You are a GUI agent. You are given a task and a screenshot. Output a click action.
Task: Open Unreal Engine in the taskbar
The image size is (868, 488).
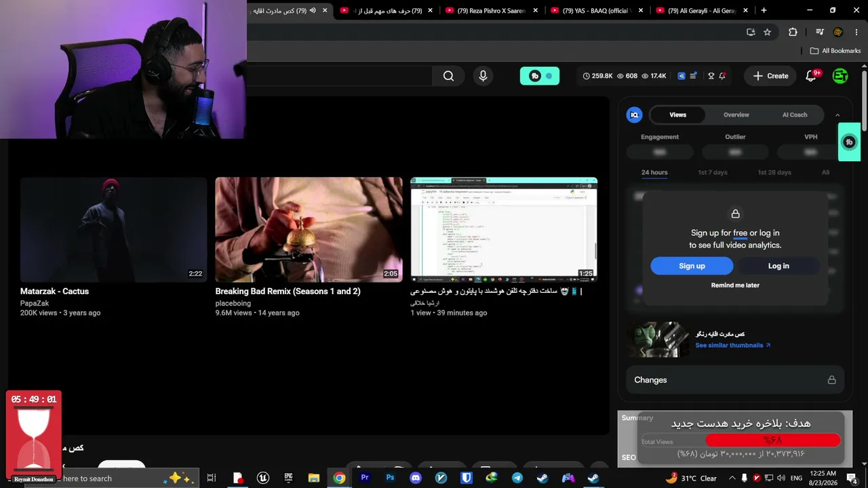point(262,478)
